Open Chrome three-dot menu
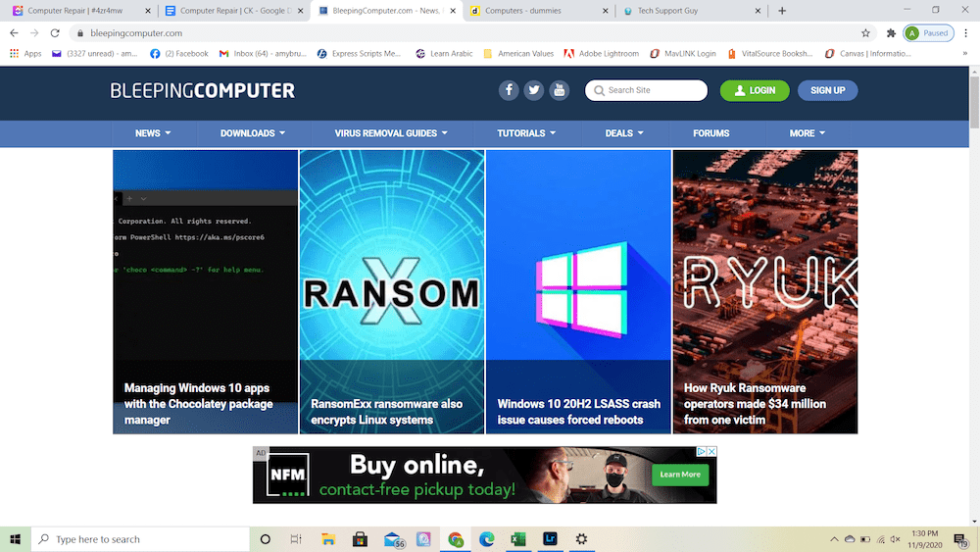Image resolution: width=980 pixels, height=552 pixels. click(965, 33)
